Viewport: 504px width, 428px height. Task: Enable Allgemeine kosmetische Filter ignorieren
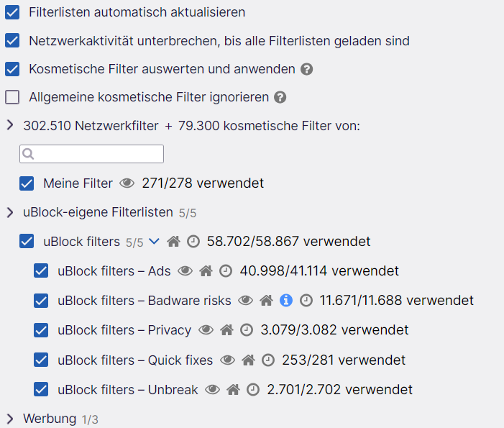point(12,97)
